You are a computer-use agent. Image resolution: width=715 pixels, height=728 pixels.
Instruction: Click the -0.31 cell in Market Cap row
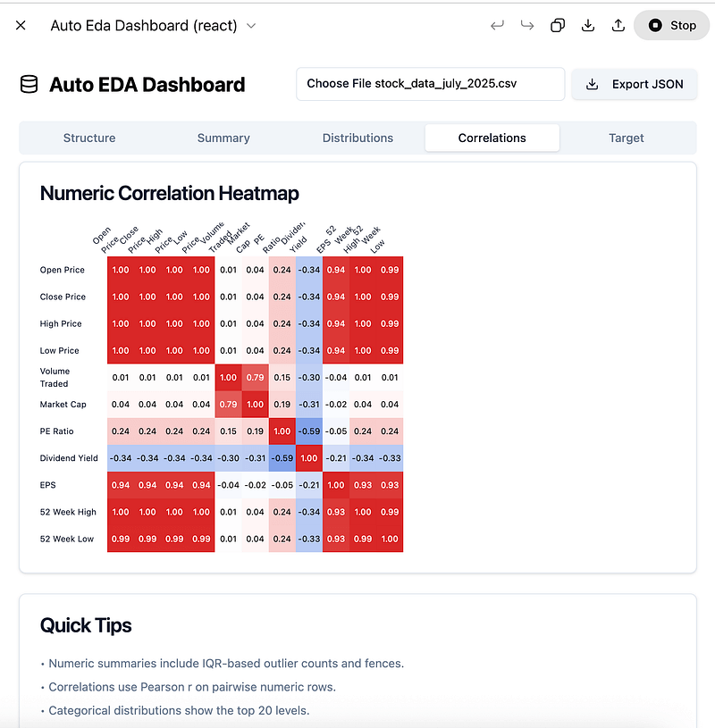point(309,405)
